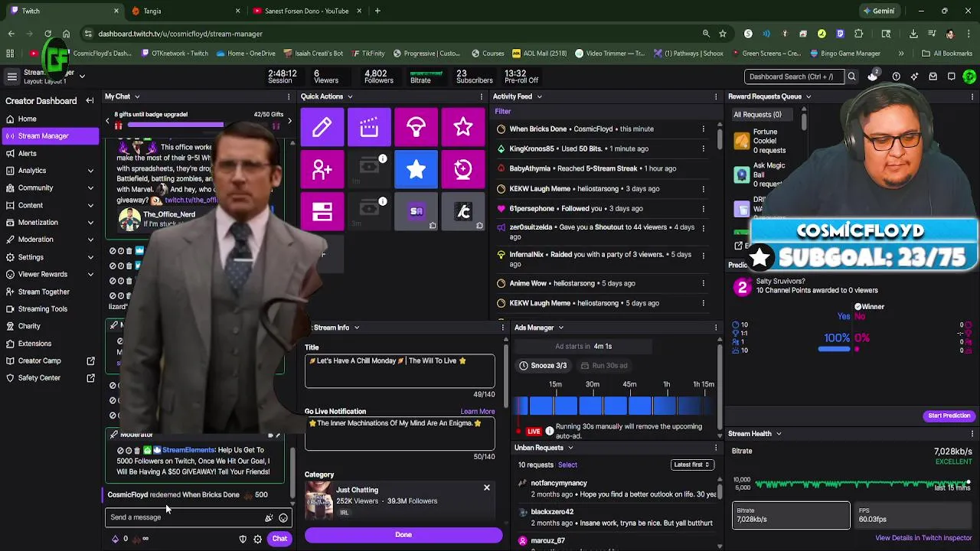This screenshot has height=551, width=980.
Task: Open the hamburger menu beside Stream Manager
Action: coord(11,77)
